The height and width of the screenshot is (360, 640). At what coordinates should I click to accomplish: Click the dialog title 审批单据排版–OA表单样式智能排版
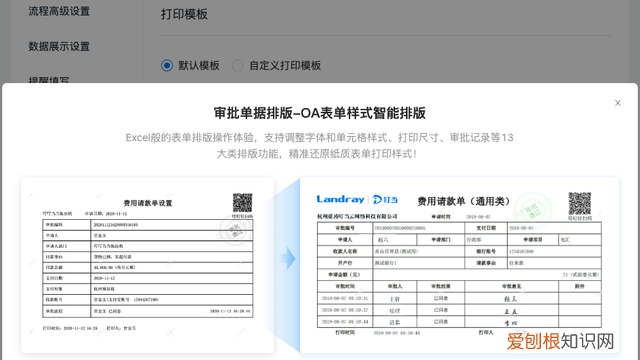(320, 113)
